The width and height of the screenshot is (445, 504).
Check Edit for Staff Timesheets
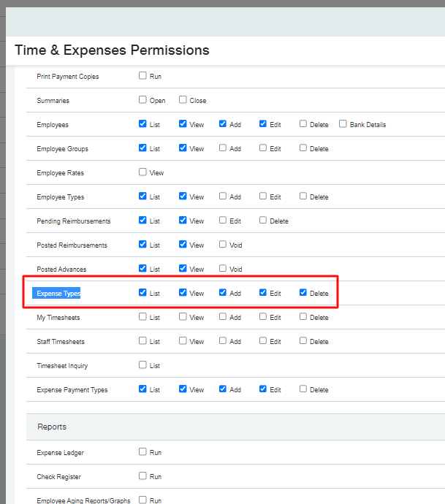tap(263, 340)
